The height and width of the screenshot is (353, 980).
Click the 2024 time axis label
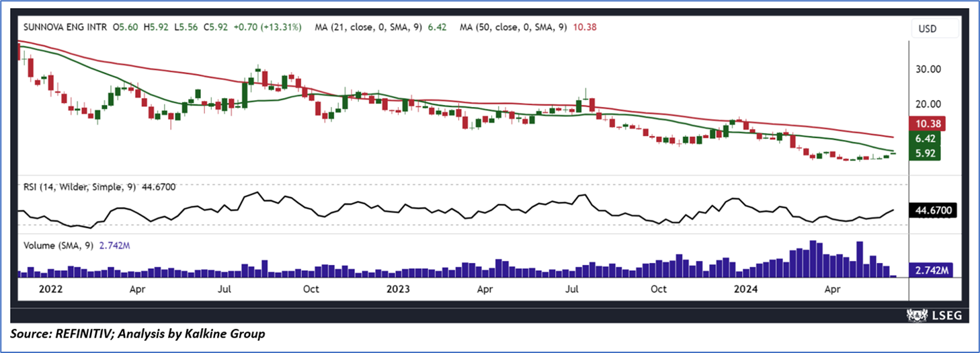(x=746, y=290)
